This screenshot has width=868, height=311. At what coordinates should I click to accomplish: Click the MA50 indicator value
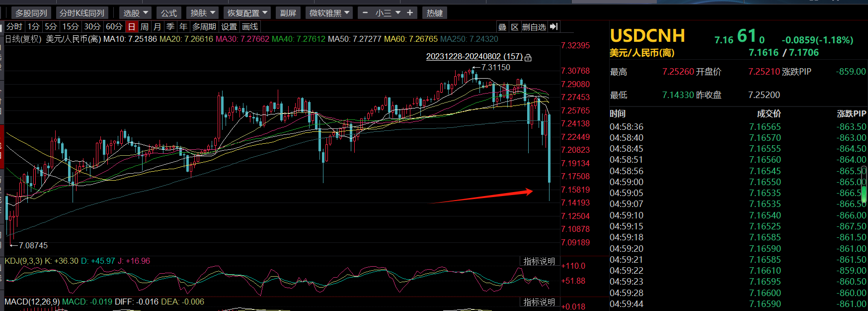point(355,39)
